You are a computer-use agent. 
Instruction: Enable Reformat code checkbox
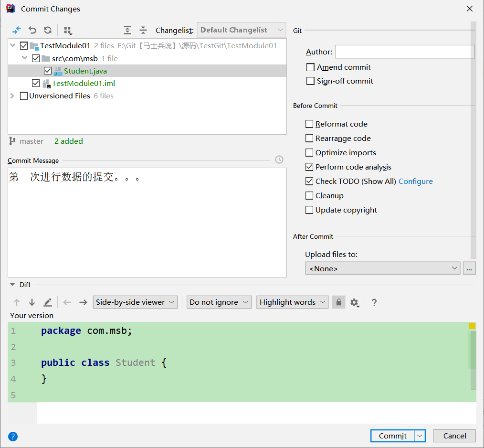309,124
